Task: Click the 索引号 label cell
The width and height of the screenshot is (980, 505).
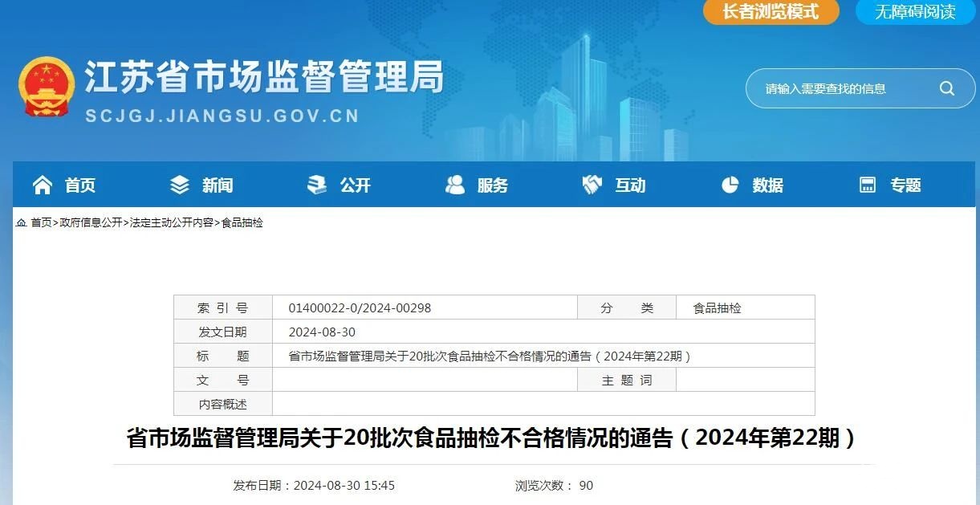Action: click(223, 307)
